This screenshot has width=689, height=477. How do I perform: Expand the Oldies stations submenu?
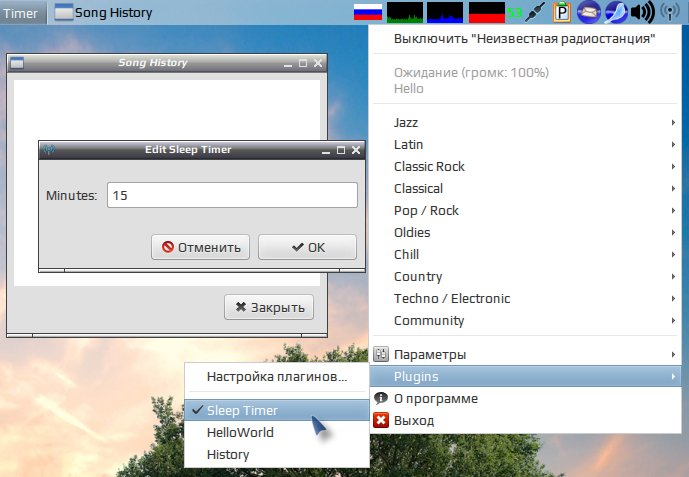point(525,232)
